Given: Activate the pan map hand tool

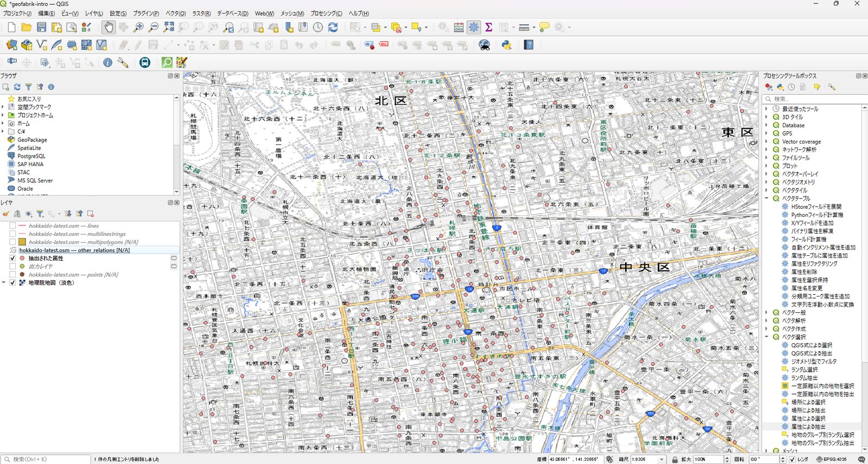Looking at the screenshot, I should [108, 27].
